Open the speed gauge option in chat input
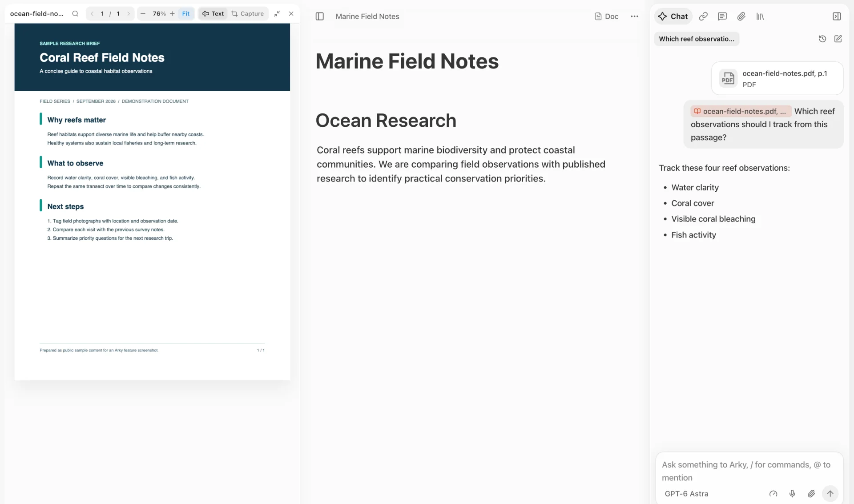This screenshot has height=504, width=854. pos(773,494)
